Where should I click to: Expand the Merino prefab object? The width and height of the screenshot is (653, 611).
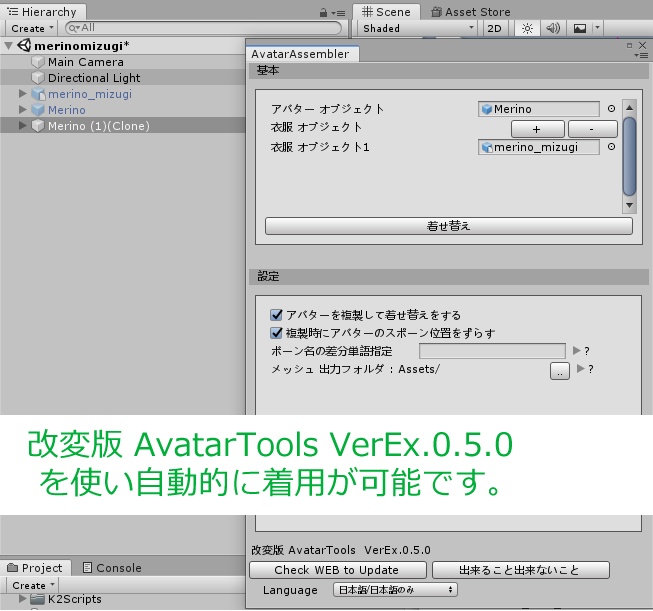22,110
